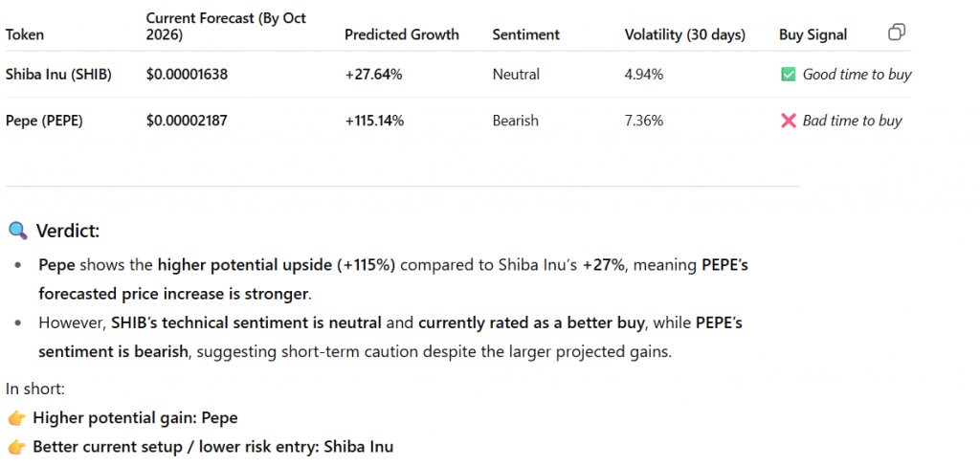The height and width of the screenshot is (467, 980).
Task: Click the Current Forecast column header
Action: point(226,26)
